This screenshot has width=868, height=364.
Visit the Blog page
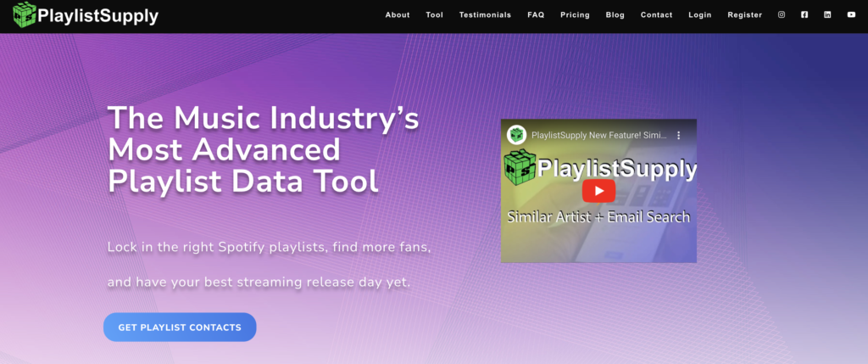(x=615, y=15)
